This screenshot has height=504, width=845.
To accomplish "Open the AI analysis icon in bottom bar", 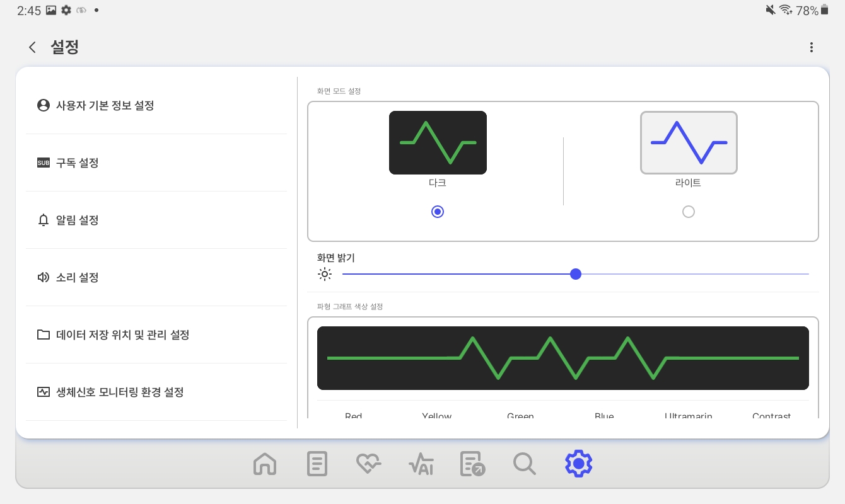I will (x=421, y=464).
